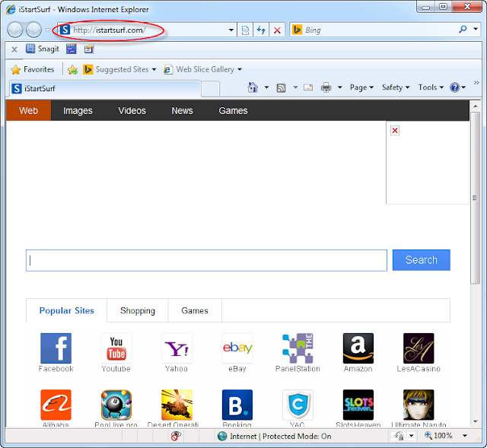
Task: Open the Pool live pro game icon
Action: tap(116, 405)
